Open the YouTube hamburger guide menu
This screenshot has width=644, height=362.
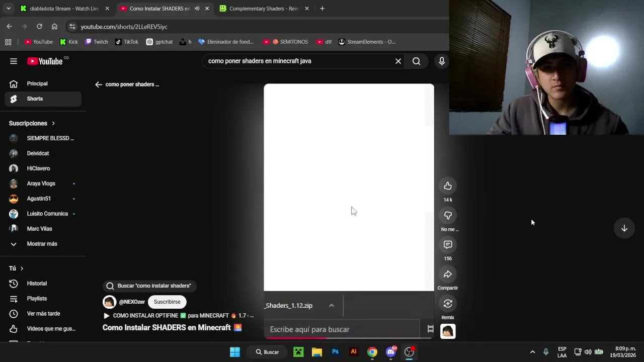pyautogui.click(x=14, y=61)
